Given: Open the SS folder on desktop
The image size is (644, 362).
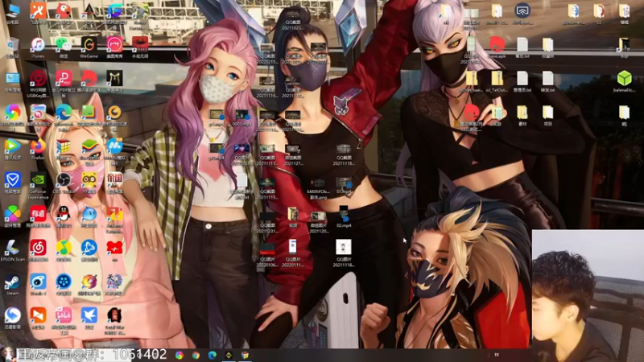Looking at the screenshot, I should (x=598, y=13).
